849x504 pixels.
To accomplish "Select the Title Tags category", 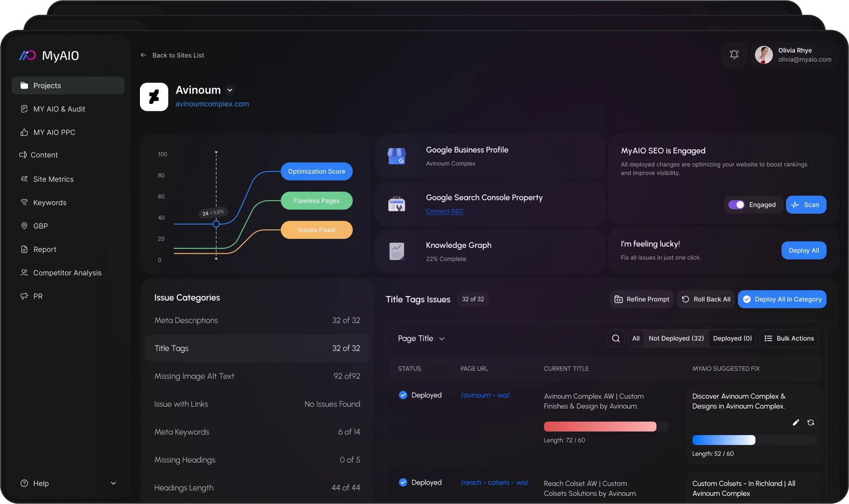I will pos(257,348).
